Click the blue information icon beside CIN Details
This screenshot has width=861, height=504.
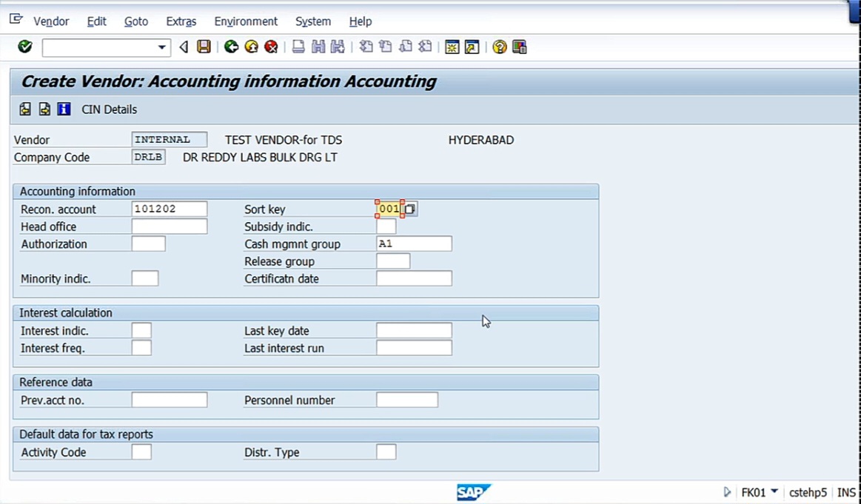pyautogui.click(x=64, y=110)
